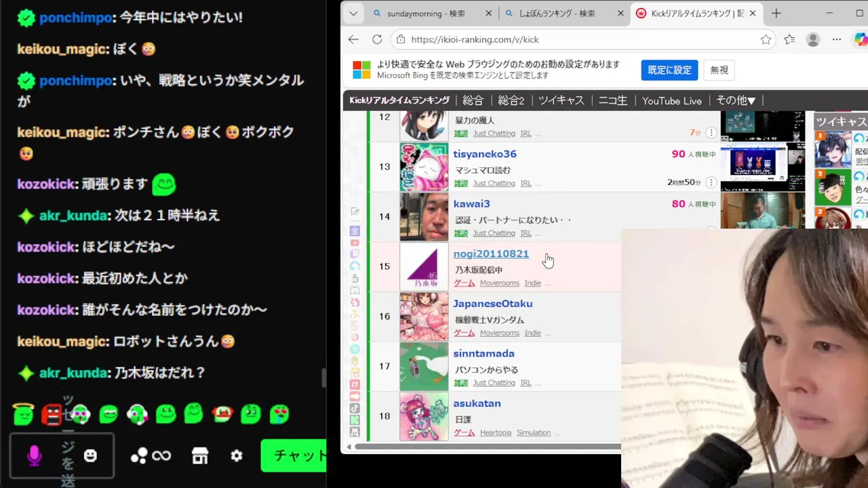868x488 pixels.
Task: Send message with green チャット button
Action: [294, 456]
